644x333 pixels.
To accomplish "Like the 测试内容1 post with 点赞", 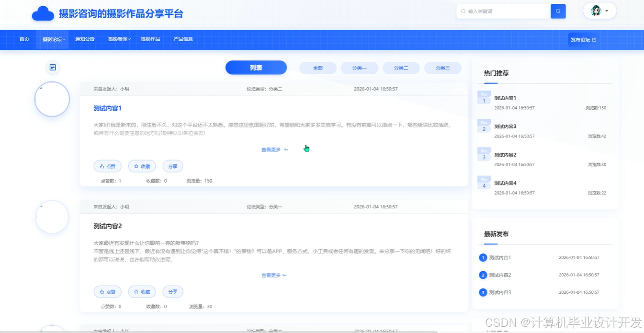I will 107,166.
